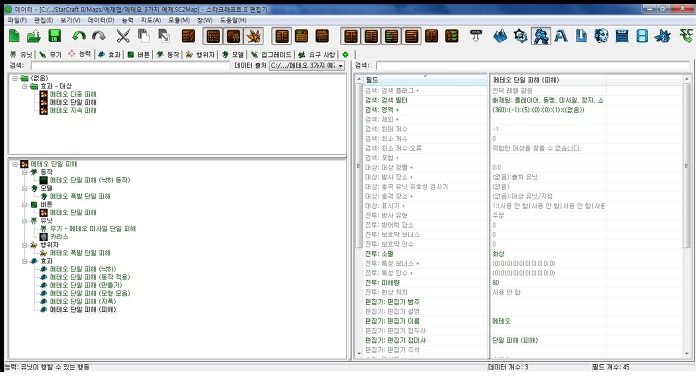Select 카리스 unit in the lower tree
700x376 pixels.
[x=58, y=237]
